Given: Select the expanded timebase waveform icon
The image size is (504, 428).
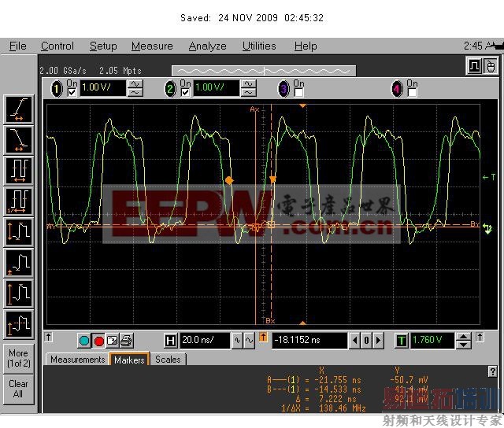Looking at the screenshot, I should pyautogui.click(x=250, y=341).
